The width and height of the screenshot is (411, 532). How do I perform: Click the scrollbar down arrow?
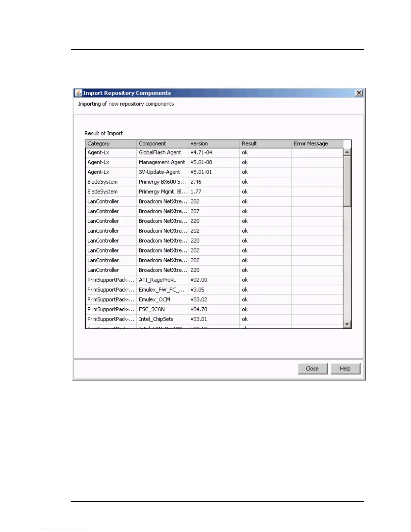pyautogui.click(x=347, y=324)
